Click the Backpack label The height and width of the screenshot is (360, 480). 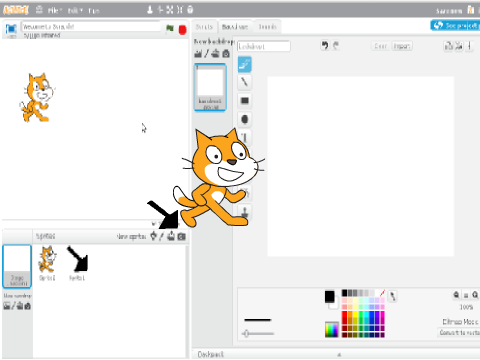211,354
